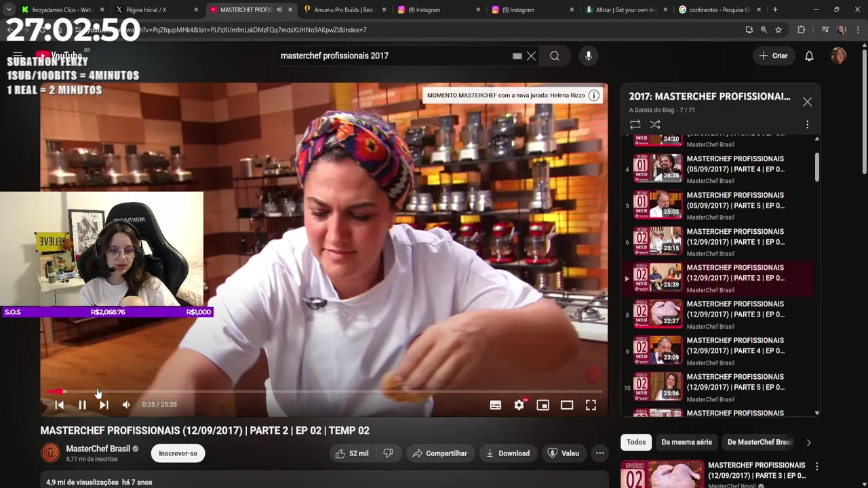Open options for recommended PARTE 3 video
The height and width of the screenshot is (488, 868).
click(817, 466)
